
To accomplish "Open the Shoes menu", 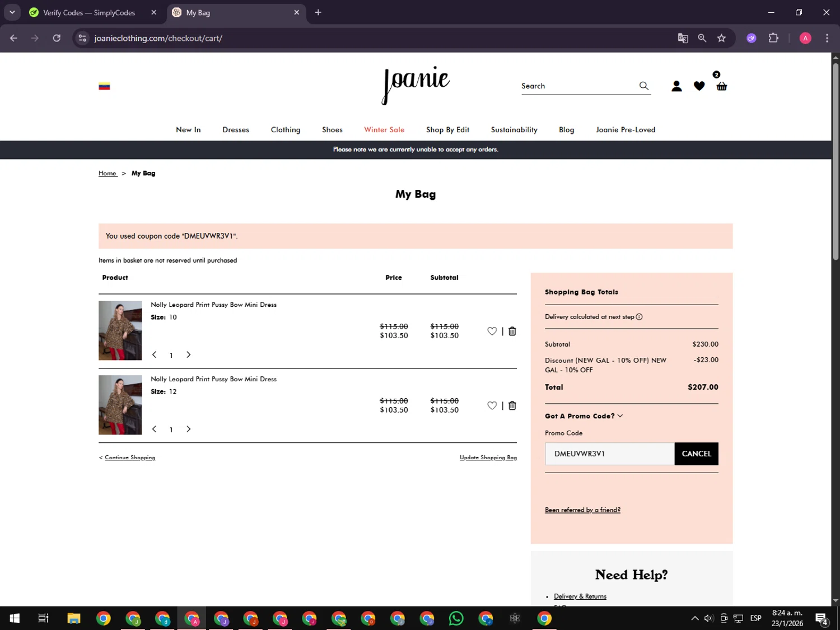I will click(332, 129).
